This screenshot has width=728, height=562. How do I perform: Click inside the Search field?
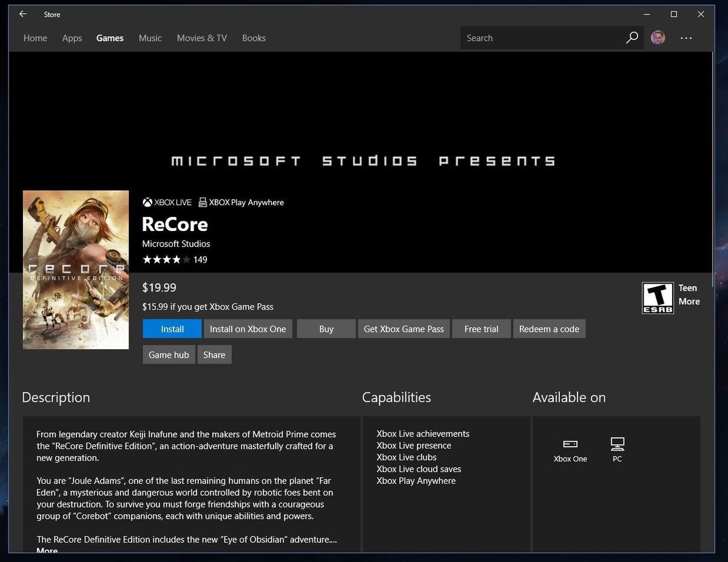534,38
